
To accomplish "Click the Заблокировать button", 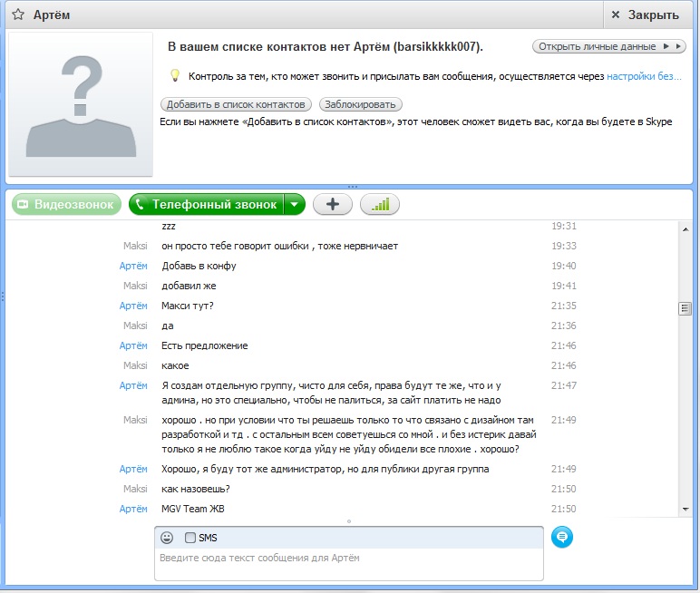I will (x=360, y=104).
